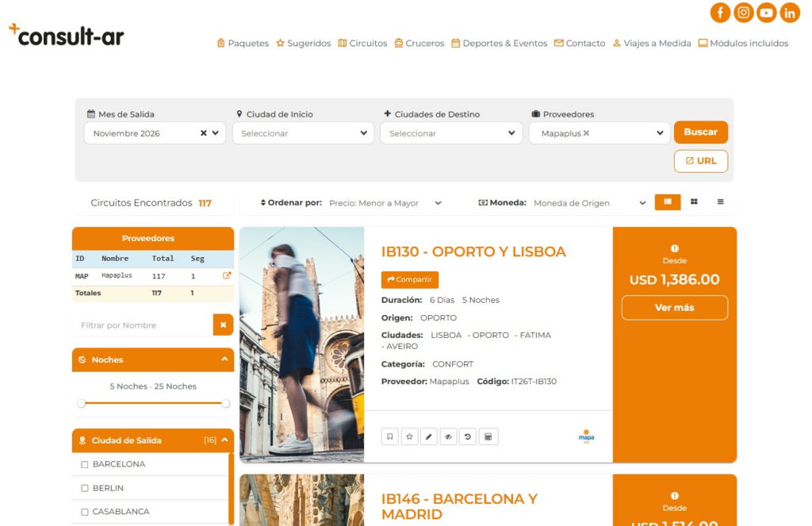Open the Ordenar por sort dropdown
This screenshot has height=526, width=812.
point(385,203)
